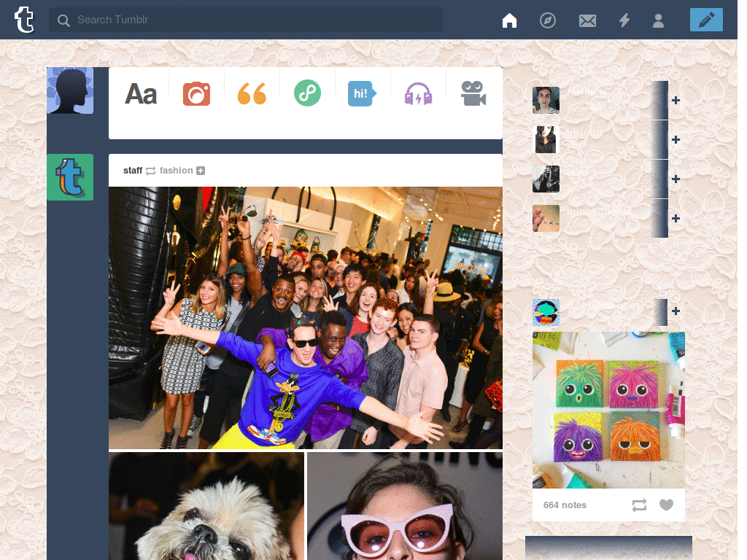The image size is (747, 560).
Task: Focus the Search Tumblr field
Action: coord(246,20)
